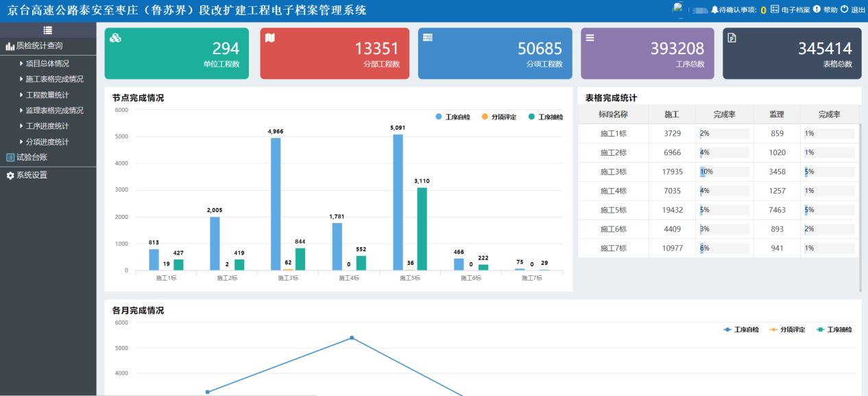Expand 分项进度统计 menu item
Viewport: 868px width, 396px height.
pyautogui.click(x=48, y=142)
